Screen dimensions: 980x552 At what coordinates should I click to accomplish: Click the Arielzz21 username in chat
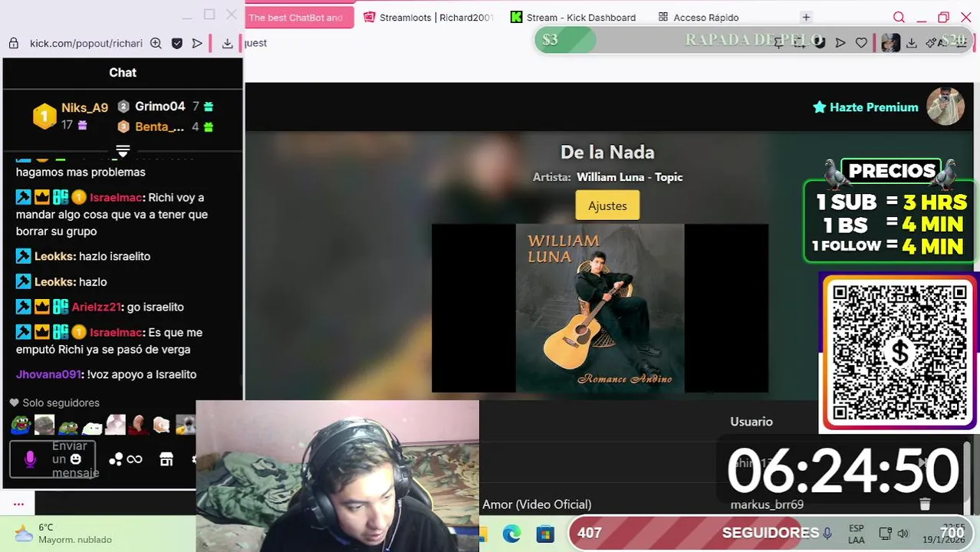(x=97, y=307)
